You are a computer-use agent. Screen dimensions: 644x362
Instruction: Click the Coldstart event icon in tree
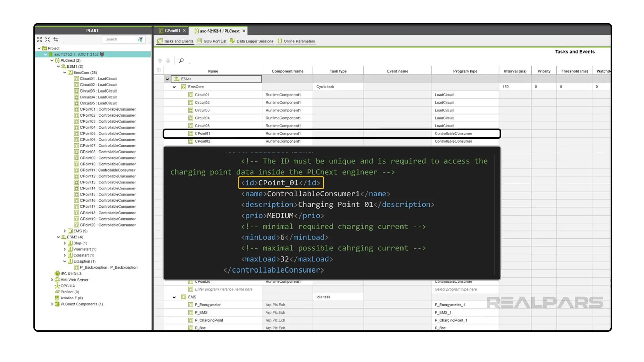[x=70, y=255]
